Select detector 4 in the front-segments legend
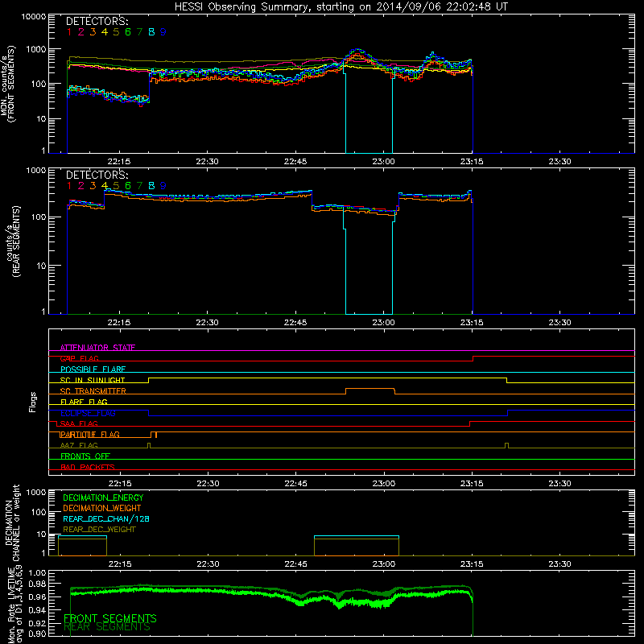The width and height of the screenshot is (644, 644). coord(105,32)
